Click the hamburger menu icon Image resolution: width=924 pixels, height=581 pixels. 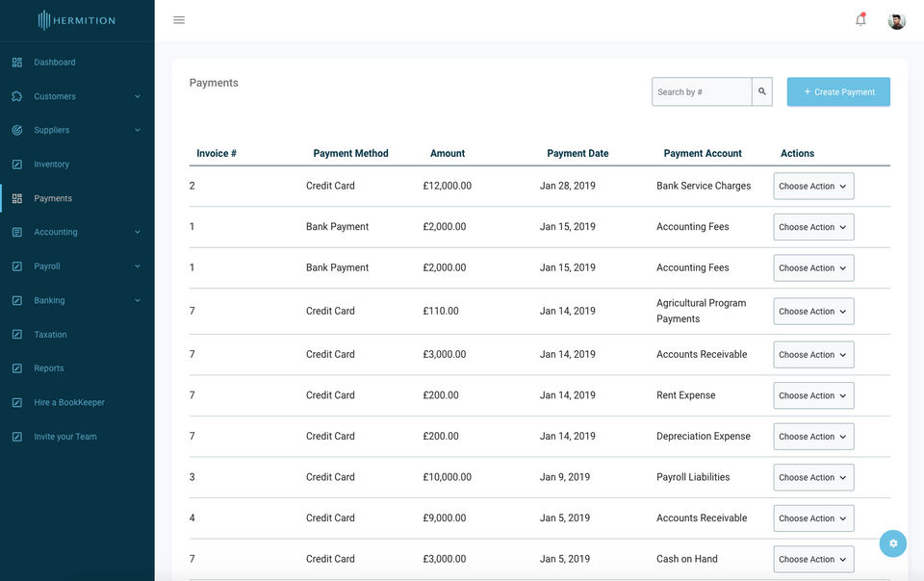pyautogui.click(x=179, y=20)
